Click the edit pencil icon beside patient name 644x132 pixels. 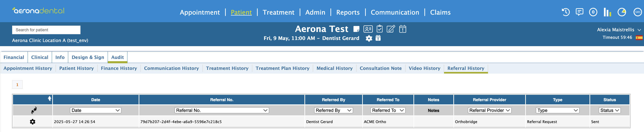click(391, 29)
